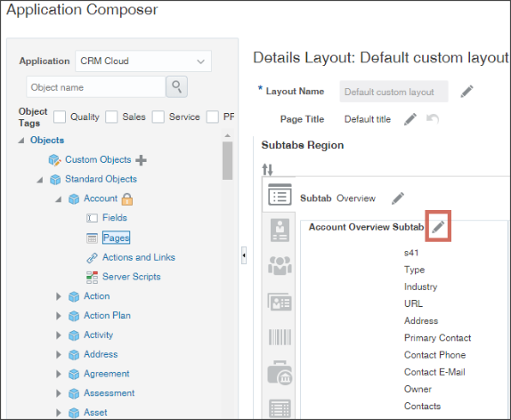Edit the Account Overview Subtab via pencil
This screenshot has height=420, width=511.
tap(438, 226)
